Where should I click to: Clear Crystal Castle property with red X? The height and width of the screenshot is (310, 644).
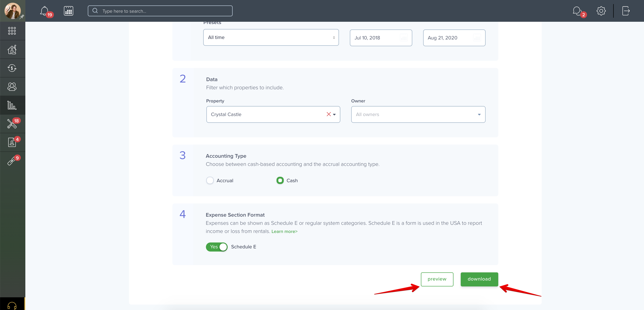[329, 114]
